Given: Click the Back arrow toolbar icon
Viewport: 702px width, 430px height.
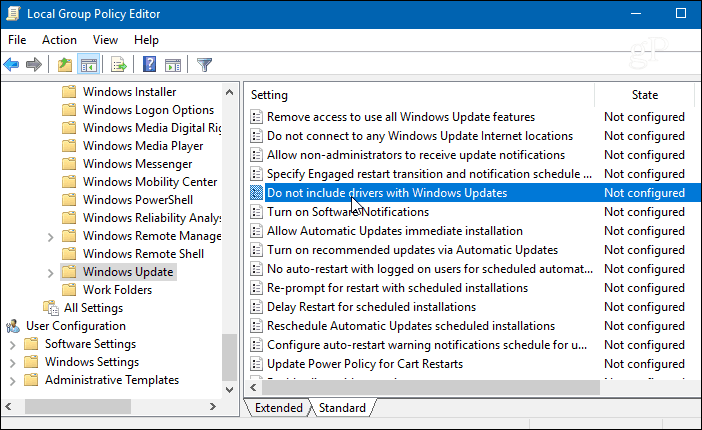Looking at the screenshot, I should [11, 65].
